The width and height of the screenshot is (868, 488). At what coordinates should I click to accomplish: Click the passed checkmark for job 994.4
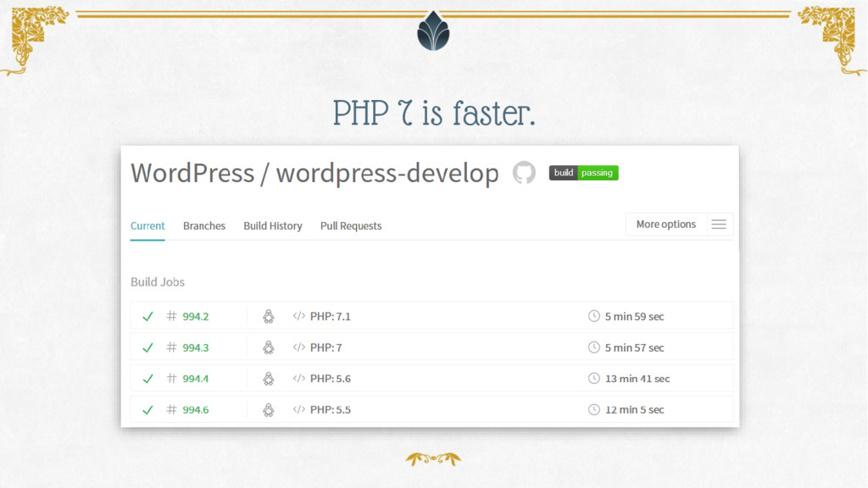(x=147, y=379)
